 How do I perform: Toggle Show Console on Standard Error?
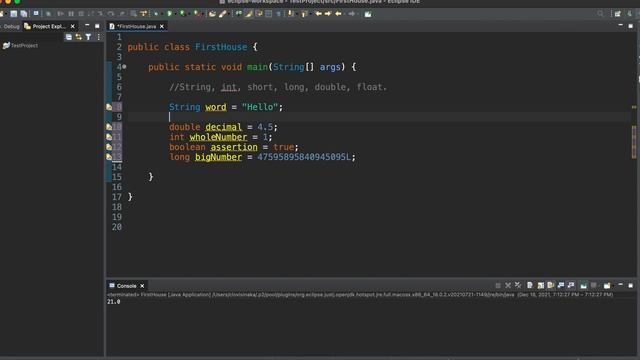(x=571, y=285)
